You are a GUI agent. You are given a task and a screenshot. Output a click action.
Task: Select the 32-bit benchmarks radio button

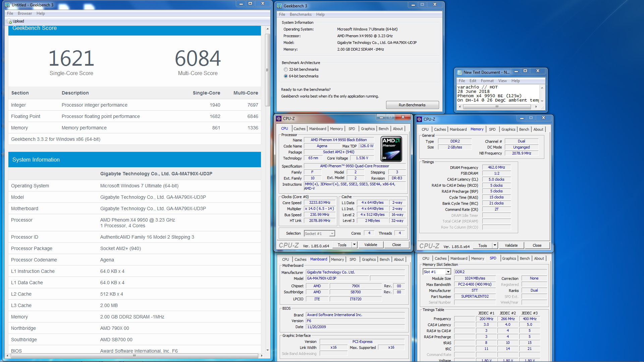tap(286, 70)
